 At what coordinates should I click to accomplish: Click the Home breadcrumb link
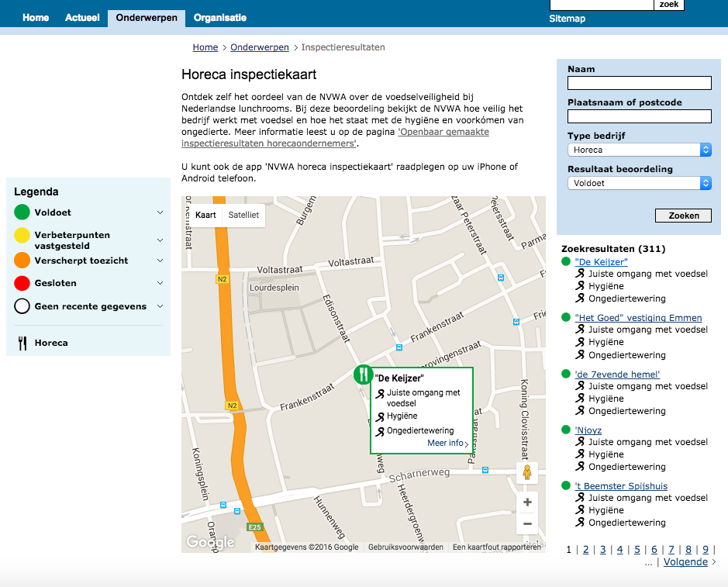[x=205, y=47]
